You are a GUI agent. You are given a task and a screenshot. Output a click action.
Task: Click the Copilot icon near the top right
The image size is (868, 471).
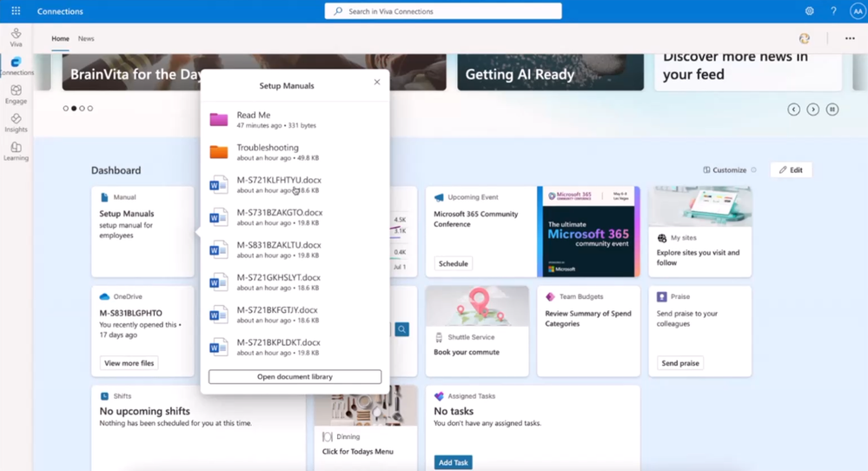(x=805, y=38)
